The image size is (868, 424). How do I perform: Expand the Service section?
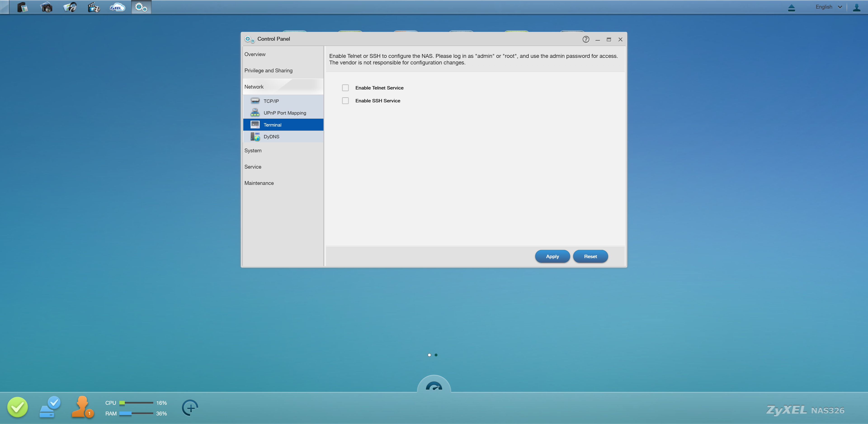tap(283, 167)
